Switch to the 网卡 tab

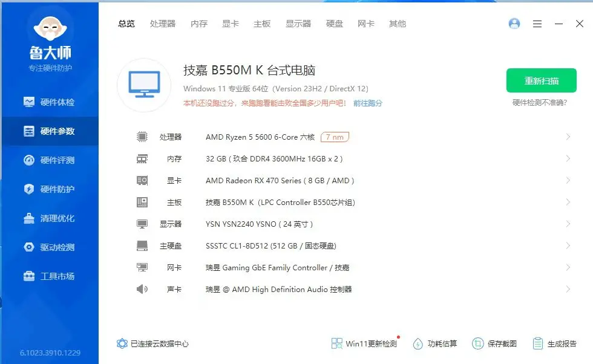(x=365, y=24)
